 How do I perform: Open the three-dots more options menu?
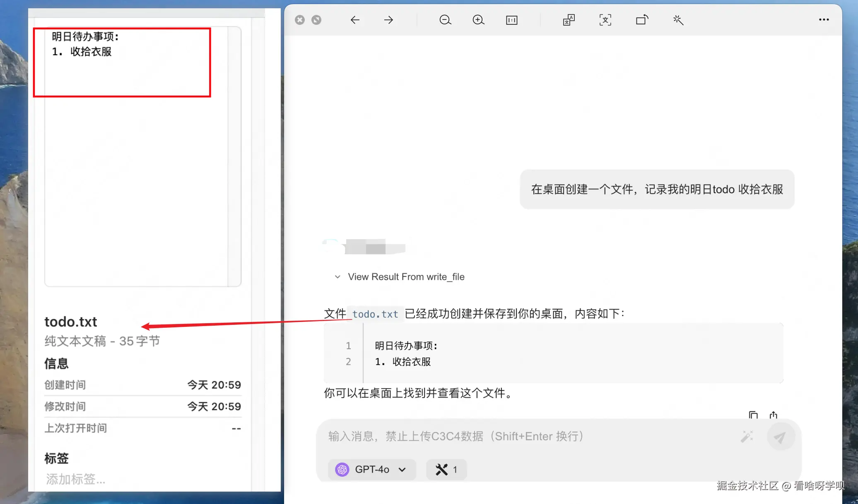(x=824, y=20)
